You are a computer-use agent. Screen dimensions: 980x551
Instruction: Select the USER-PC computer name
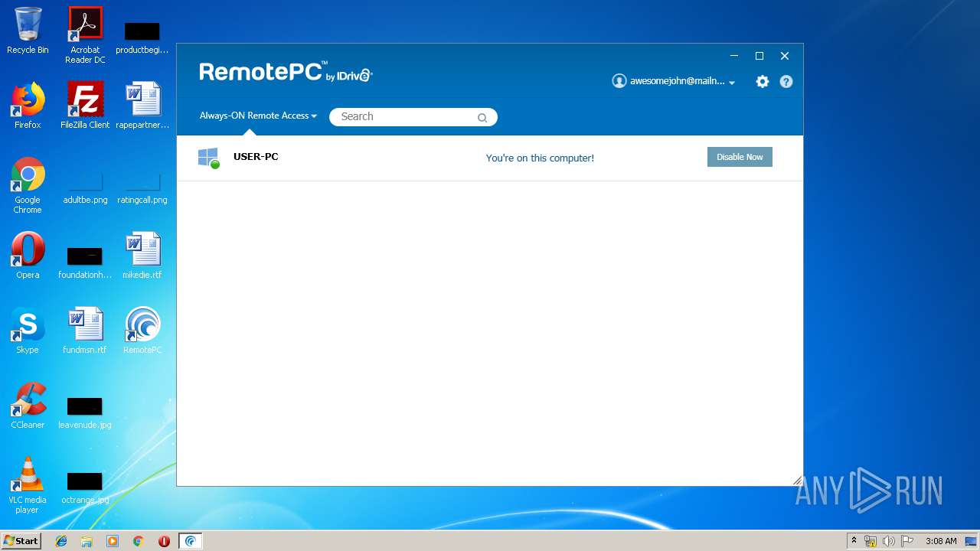(256, 157)
